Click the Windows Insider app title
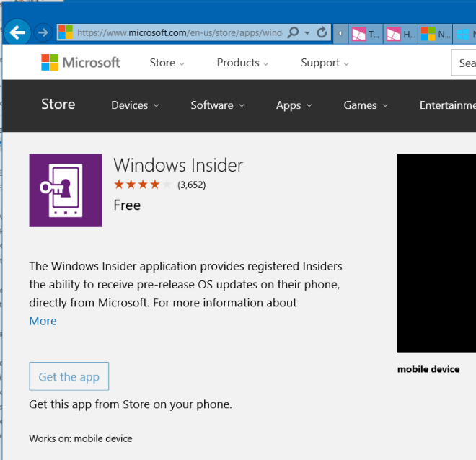The height and width of the screenshot is (460, 476). pyautogui.click(x=178, y=165)
